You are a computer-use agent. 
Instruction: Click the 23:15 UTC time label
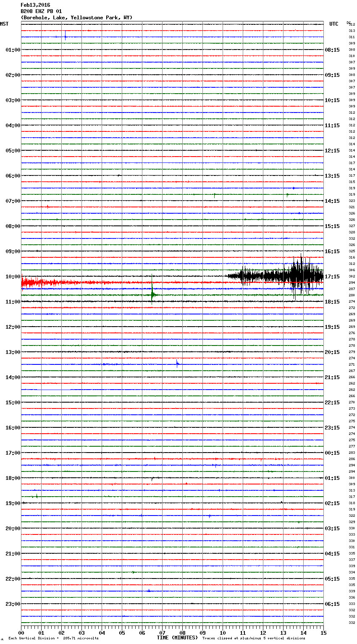(332, 428)
